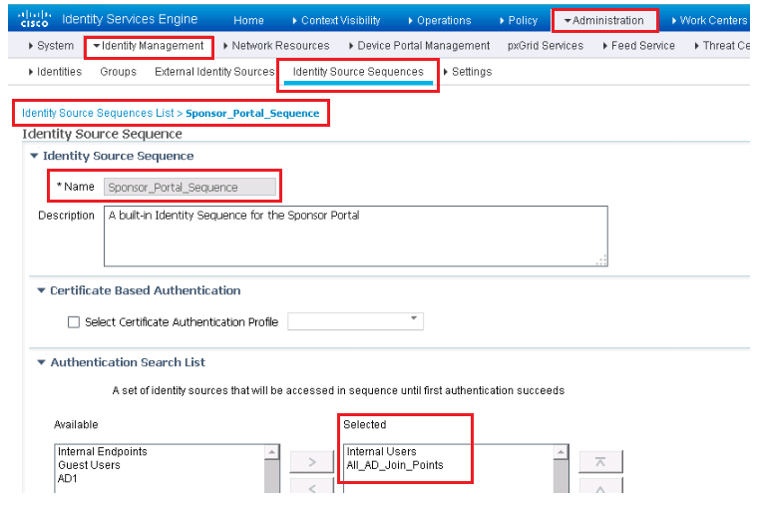
Task: Click Identity Services Engine title
Action: click(130, 19)
